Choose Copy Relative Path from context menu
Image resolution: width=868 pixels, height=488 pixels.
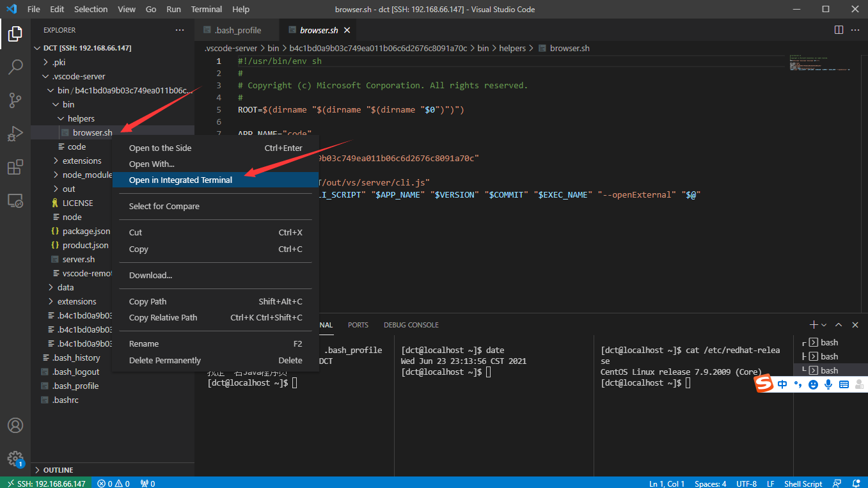pyautogui.click(x=216, y=317)
